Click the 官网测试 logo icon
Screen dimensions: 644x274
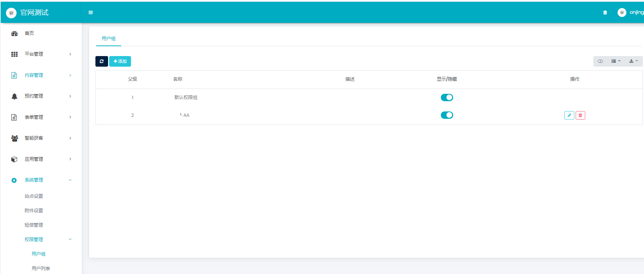[11, 13]
